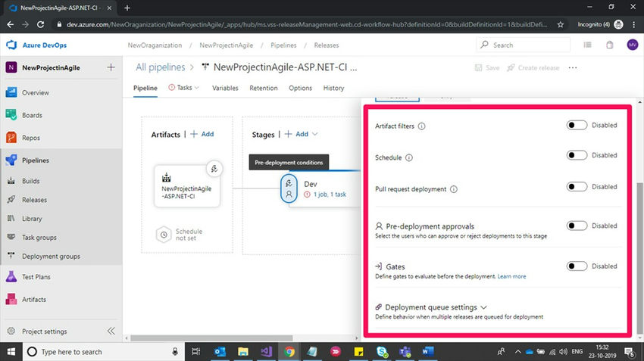Enable Pull request deployment toggle
Viewport: 644px width, 361px height.
577,187
